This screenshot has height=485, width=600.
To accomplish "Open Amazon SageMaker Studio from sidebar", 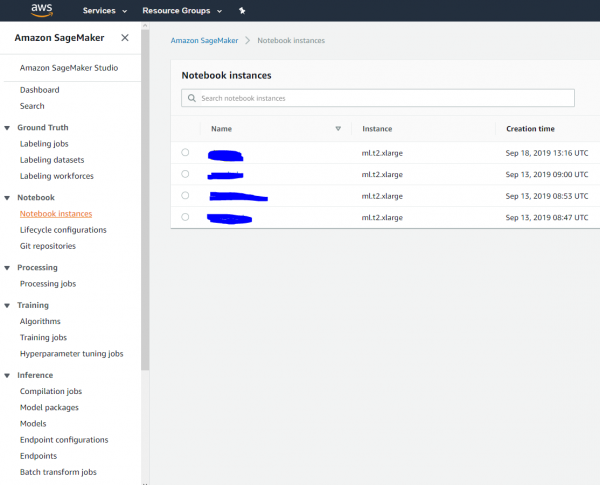I will (68, 68).
